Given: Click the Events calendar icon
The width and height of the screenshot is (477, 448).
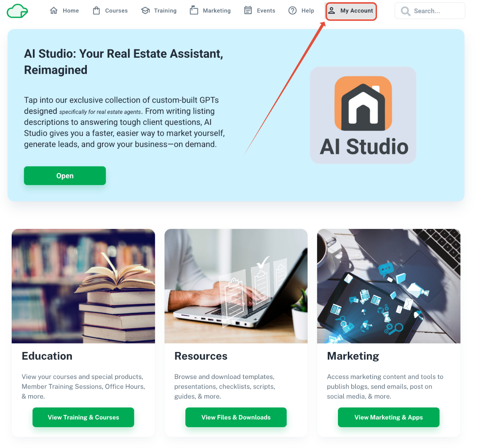Looking at the screenshot, I should (248, 10).
